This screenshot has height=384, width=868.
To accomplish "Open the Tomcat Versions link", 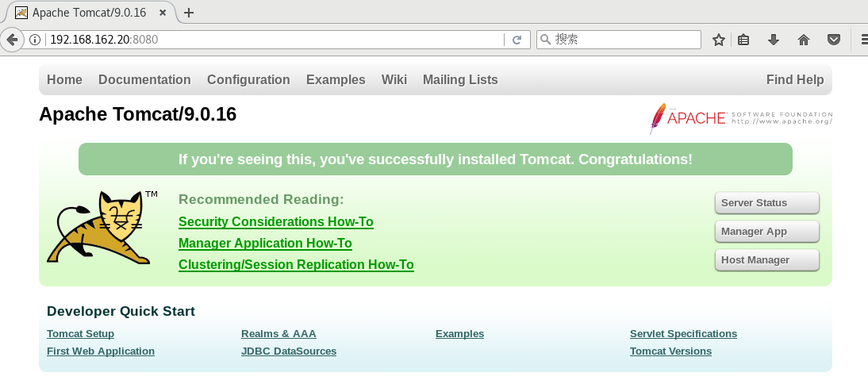I will click(x=670, y=351).
